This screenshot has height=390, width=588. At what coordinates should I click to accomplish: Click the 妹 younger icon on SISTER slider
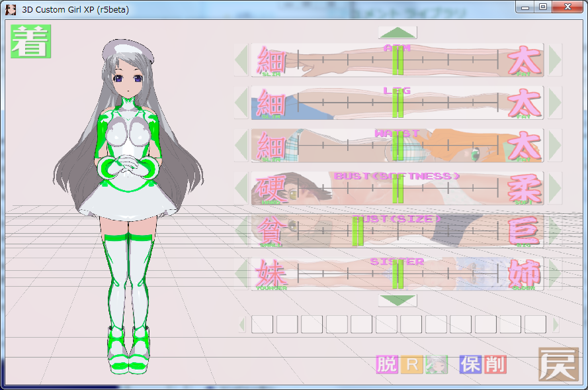[x=271, y=274]
